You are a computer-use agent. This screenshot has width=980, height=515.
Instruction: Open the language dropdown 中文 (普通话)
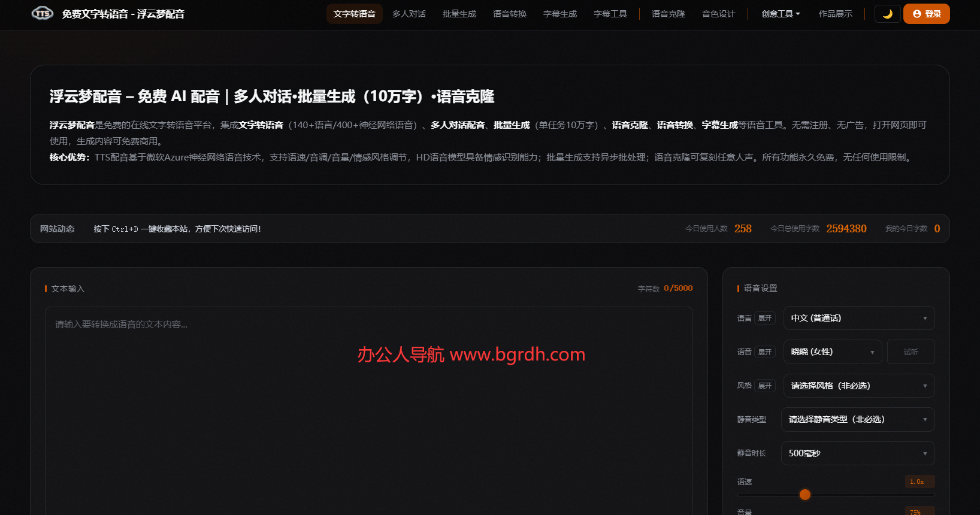(x=859, y=318)
